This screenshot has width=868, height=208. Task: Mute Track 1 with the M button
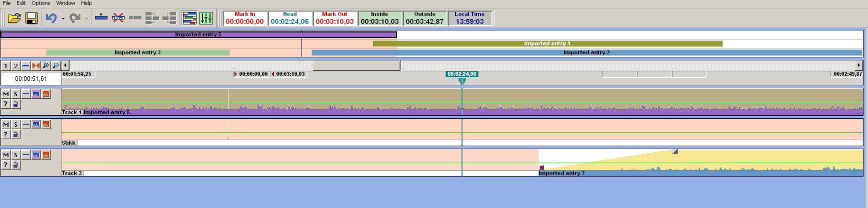pos(6,94)
